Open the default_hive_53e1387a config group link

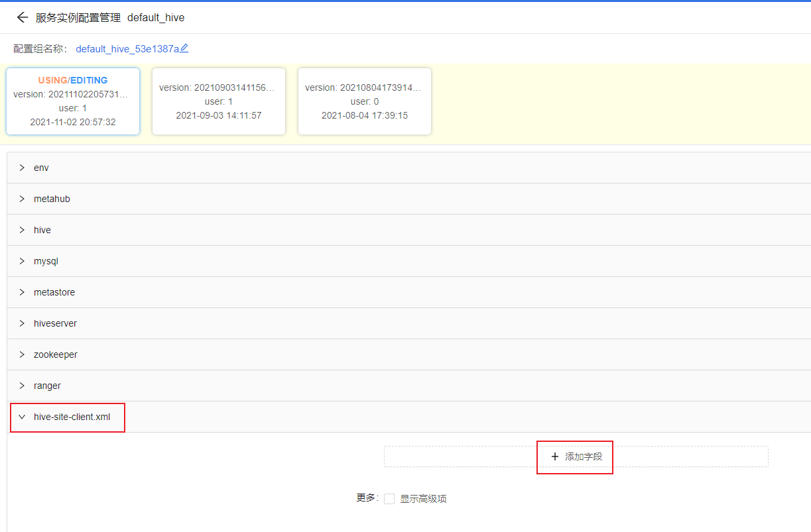coord(127,48)
